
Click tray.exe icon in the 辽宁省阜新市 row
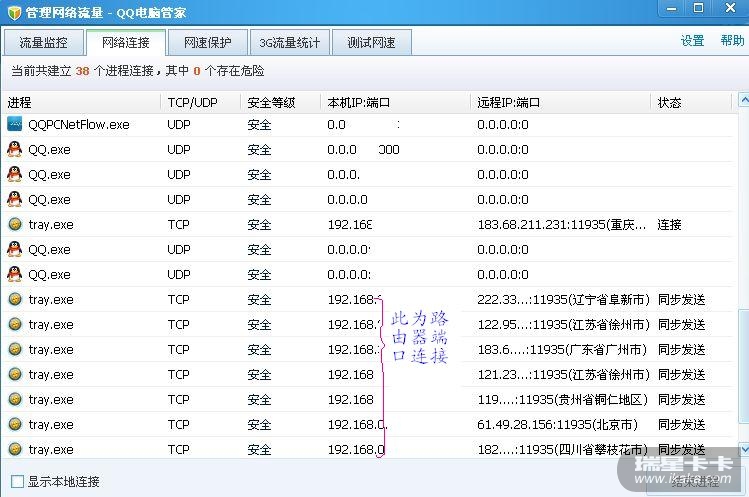[15, 299]
